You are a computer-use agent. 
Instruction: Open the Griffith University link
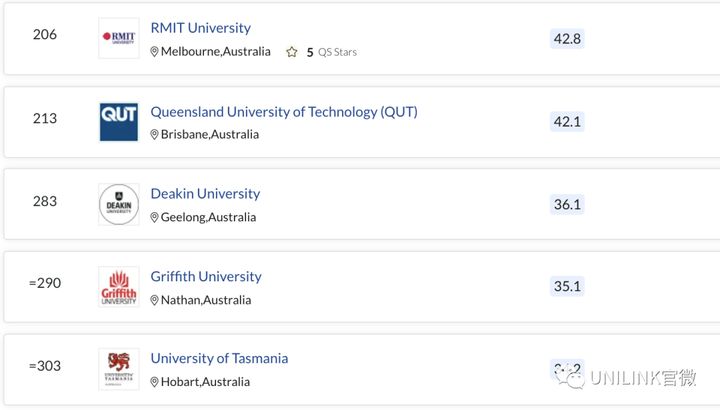tap(206, 276)
